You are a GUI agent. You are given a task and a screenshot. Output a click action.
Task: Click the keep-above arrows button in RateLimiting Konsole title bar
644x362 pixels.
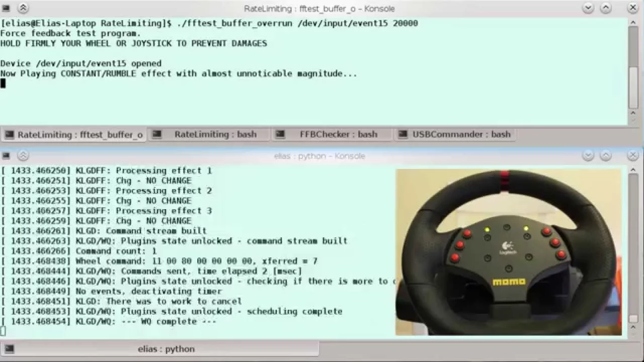point(23,8)
